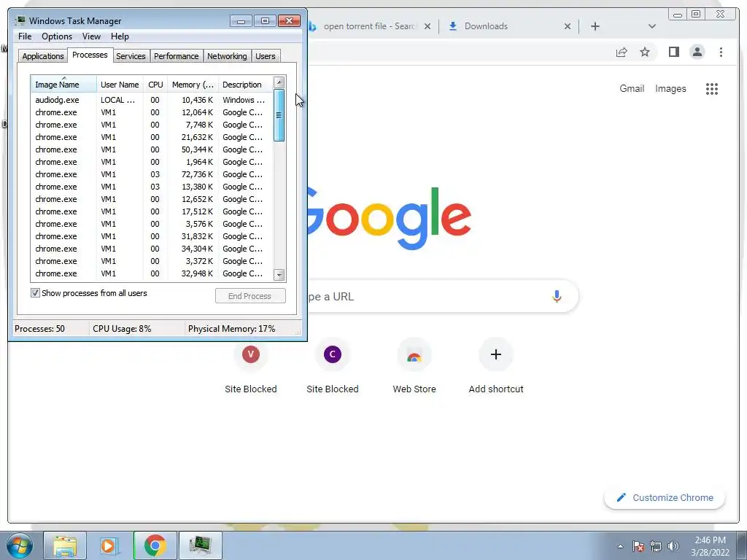747x560 pixels.
Task: Close the open torrent file search tab
Action: (x=427, y=26)
